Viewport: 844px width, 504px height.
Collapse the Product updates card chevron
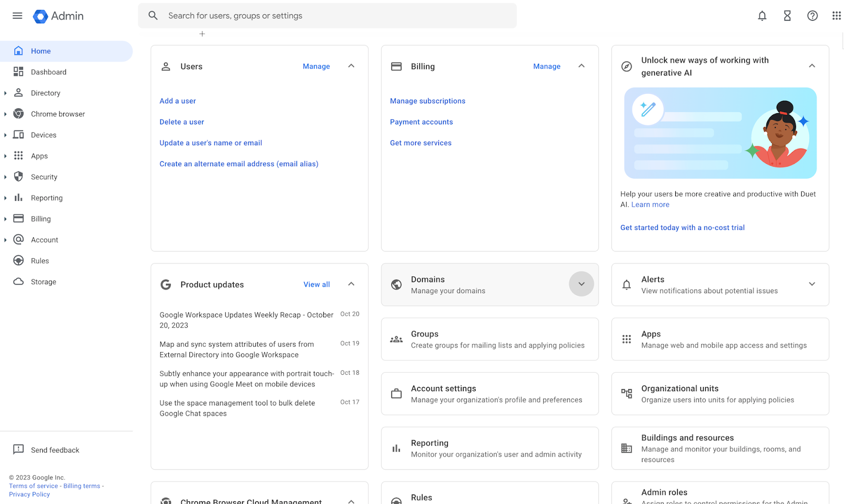tap(351, 284)
